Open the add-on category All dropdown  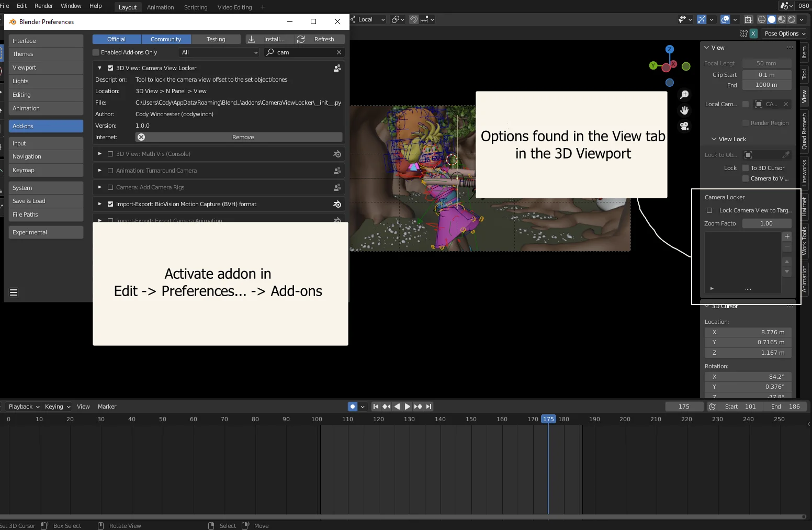click(219, 52)
